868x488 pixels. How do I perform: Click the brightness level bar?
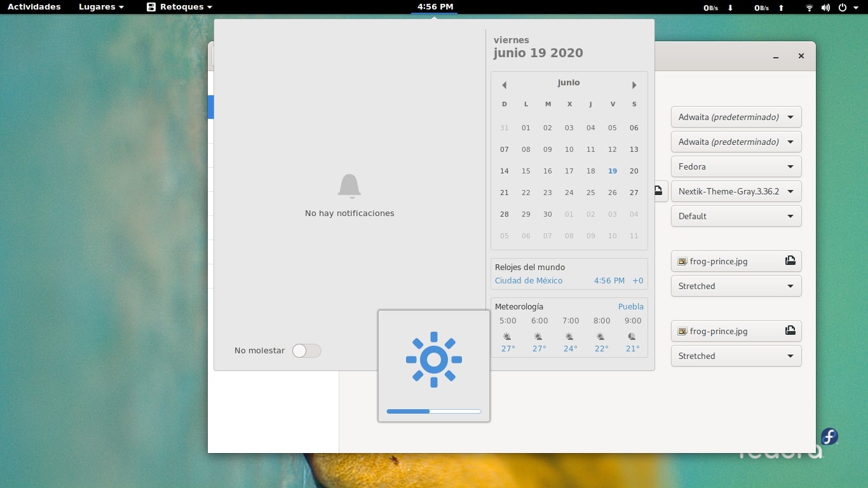pos(433,411)
